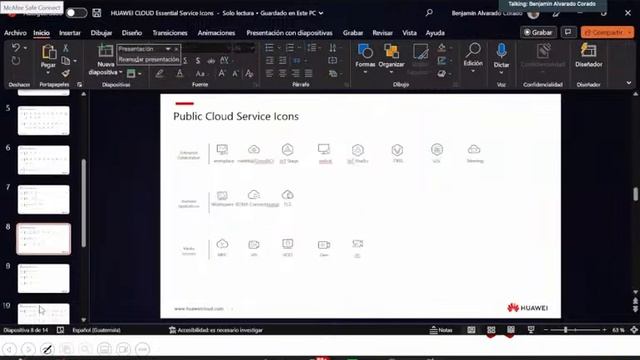The image size is (640, 360).
Task: Collapse the ribbon with chevron
Action: 629,83
